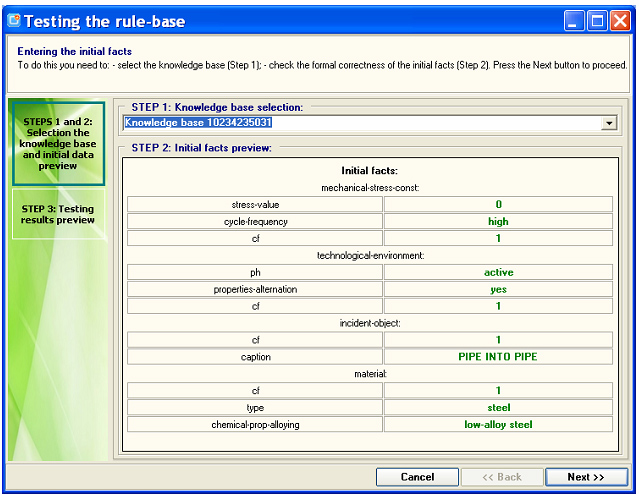Click the stress-value value 0
The image size is (639, 495).
[498, 204]
